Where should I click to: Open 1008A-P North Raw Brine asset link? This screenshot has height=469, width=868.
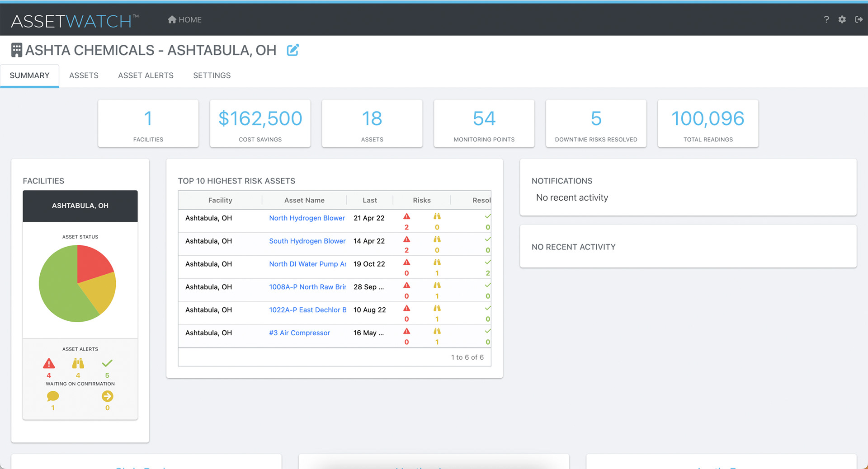pos(307,287)
